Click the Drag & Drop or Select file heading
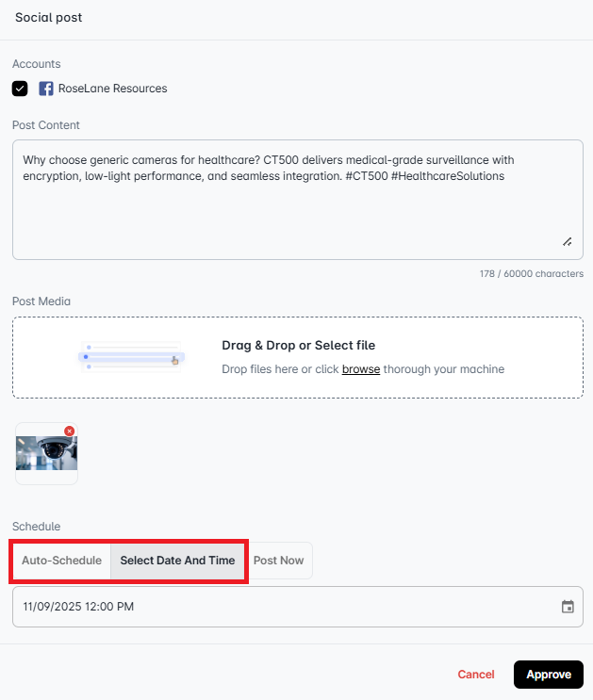 (298, 346)
